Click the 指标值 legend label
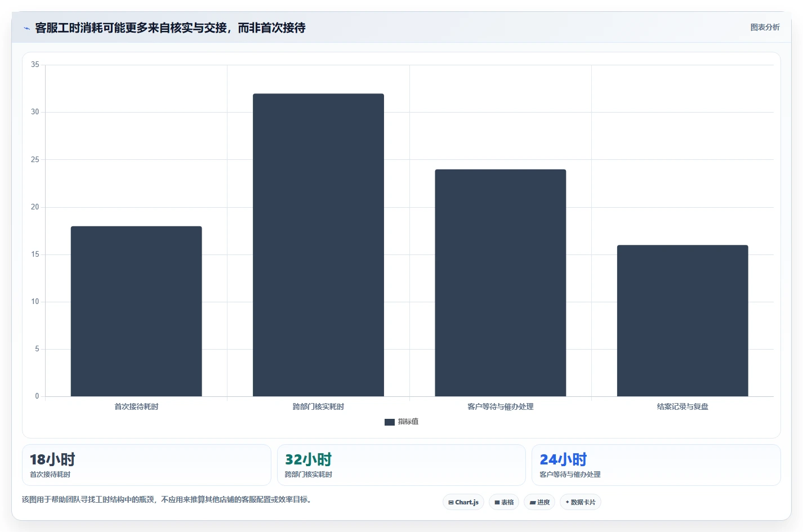 (x=408, y=422)
